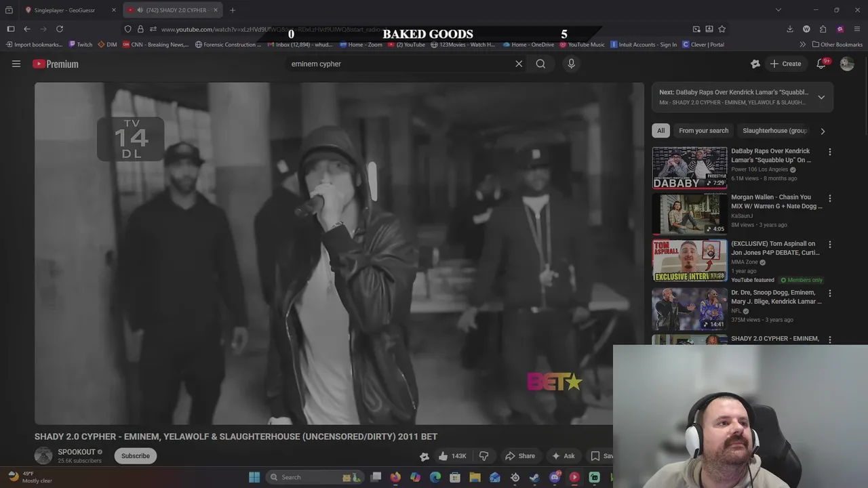Open DaBaby Squabble Up video thumbnail
This screenshot has width=868, height=488.
coord(690,167)
